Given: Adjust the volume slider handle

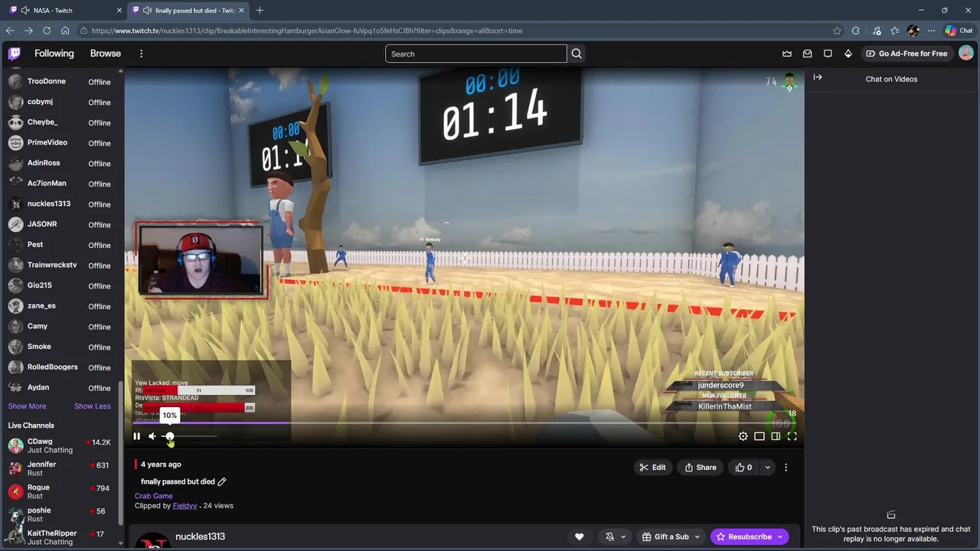Looking at the screenshot, I should [x=169, y=436].
